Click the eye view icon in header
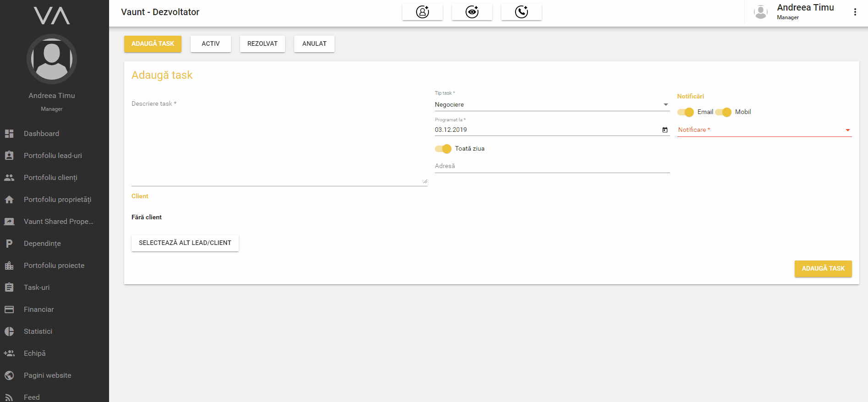Viewport: 868px width, 402px height. [472, 12]
